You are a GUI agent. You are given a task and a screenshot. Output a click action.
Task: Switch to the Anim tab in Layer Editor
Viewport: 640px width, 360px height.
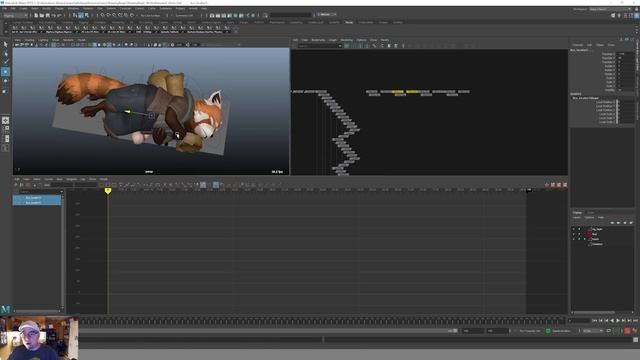(591, 213)
